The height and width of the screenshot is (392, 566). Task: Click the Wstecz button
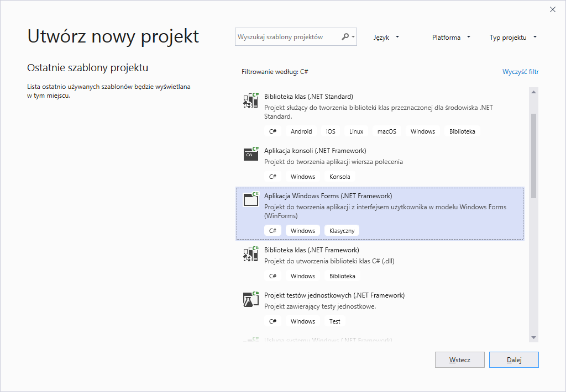click(459, 360)
